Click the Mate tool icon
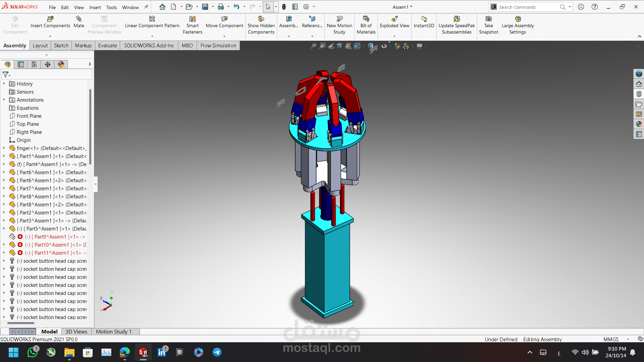 point(79,19)
